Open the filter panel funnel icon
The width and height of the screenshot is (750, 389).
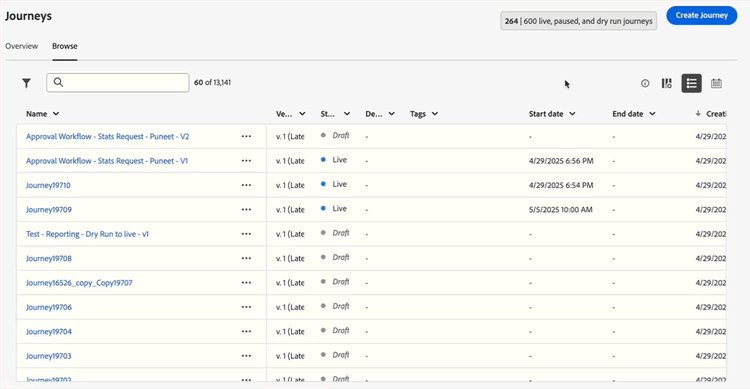click(x=26, y=83)
